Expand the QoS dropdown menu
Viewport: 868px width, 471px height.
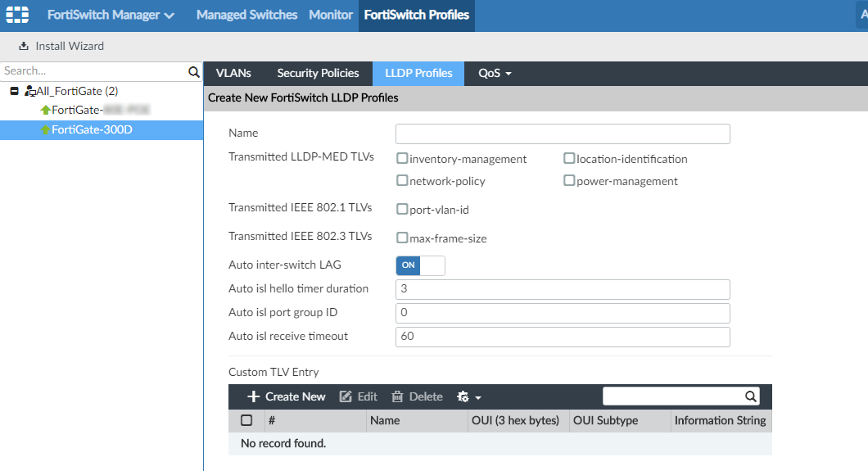coord(495,74)
